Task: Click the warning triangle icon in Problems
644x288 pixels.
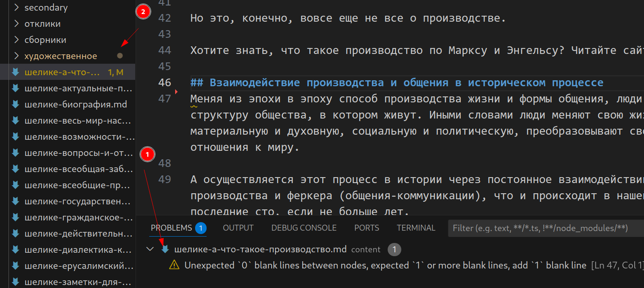Action: (174, 265)
